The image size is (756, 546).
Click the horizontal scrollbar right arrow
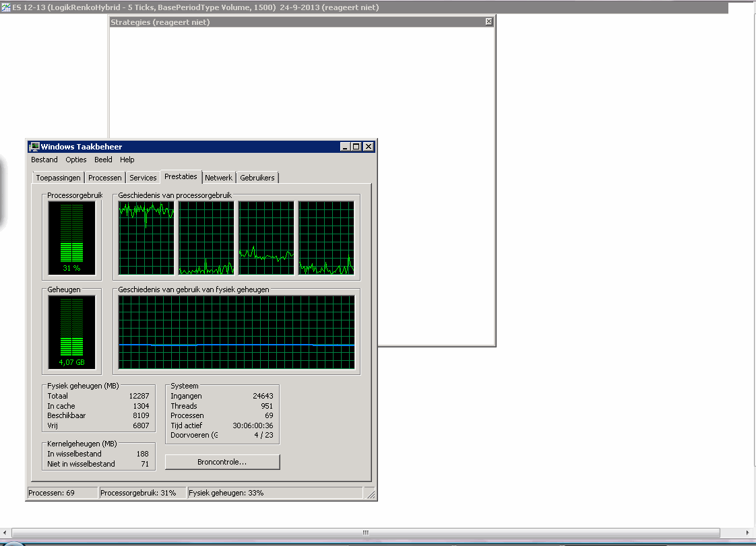tap(747, 533)
